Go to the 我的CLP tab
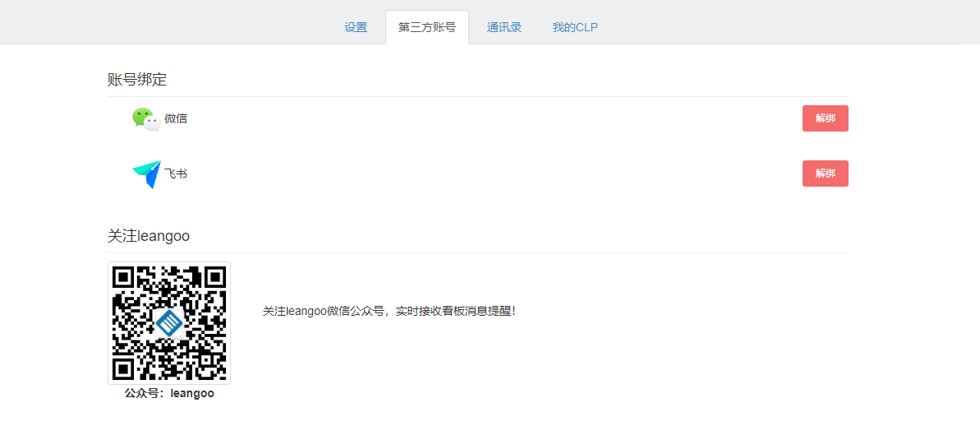 click(x=575, y=27)
